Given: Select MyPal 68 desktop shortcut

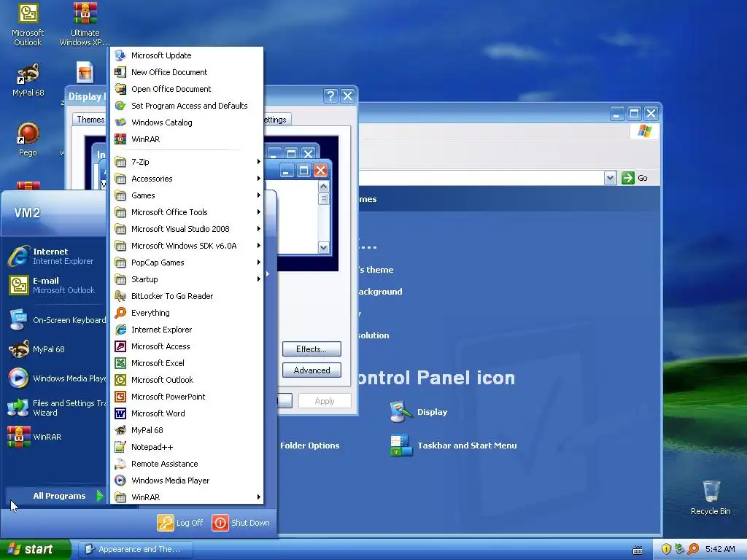Looking at the screenshot, I should [x=28, y=80].
